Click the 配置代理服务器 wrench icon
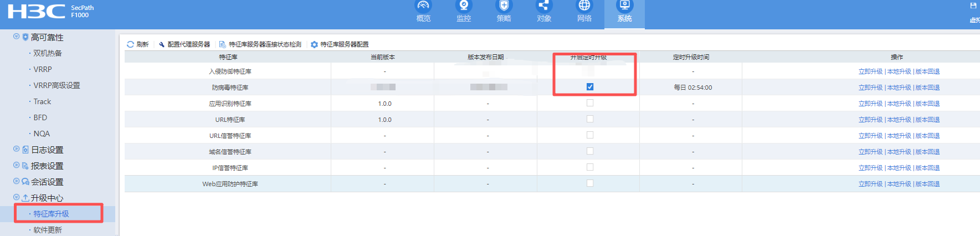 (x=162, y=44)
